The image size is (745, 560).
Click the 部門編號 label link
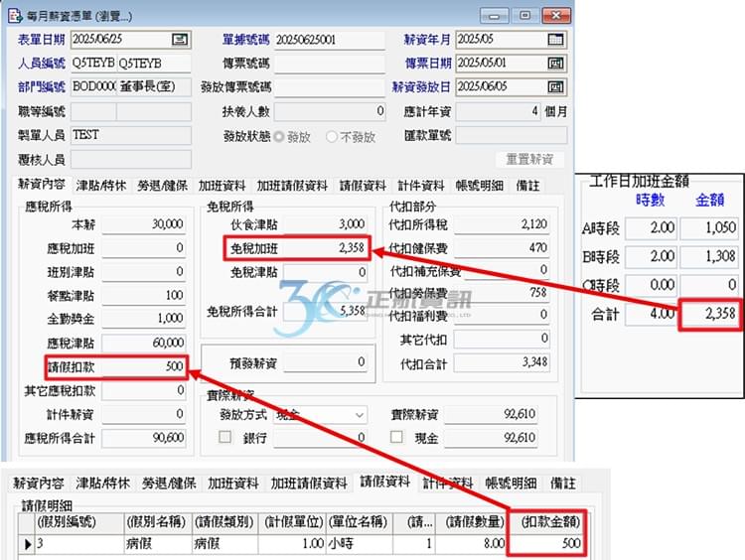pos(42,87)
